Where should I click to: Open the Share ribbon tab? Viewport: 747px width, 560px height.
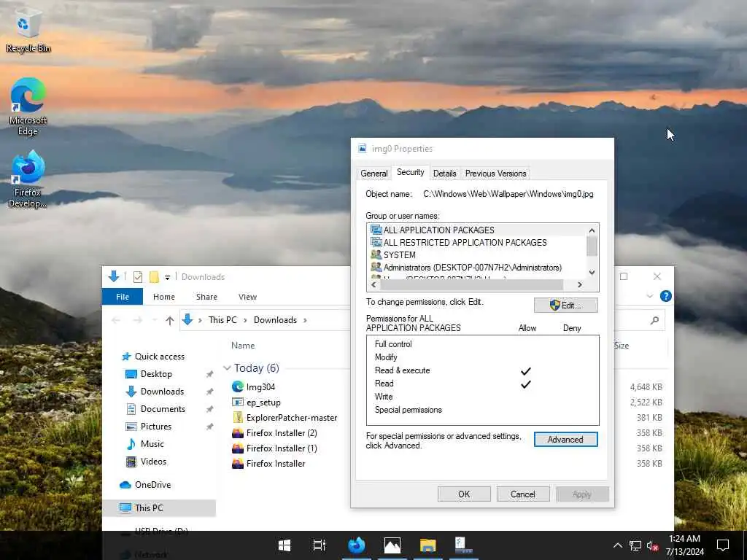tap(206, 297)
